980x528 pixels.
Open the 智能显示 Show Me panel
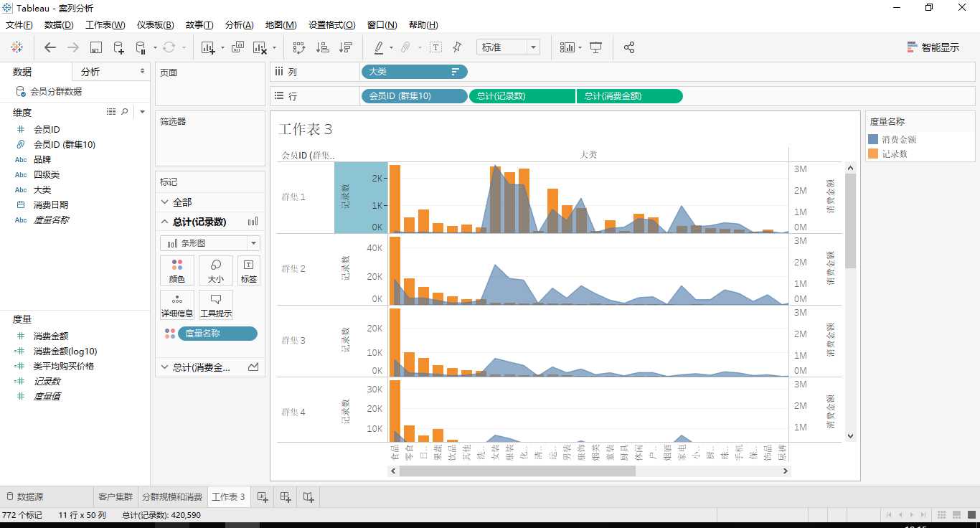pyautogui.click(x=933, y=47)
